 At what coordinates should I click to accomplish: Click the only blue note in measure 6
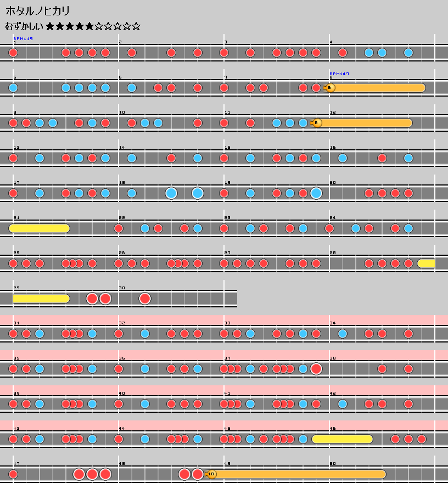click(x=132, y=88)
